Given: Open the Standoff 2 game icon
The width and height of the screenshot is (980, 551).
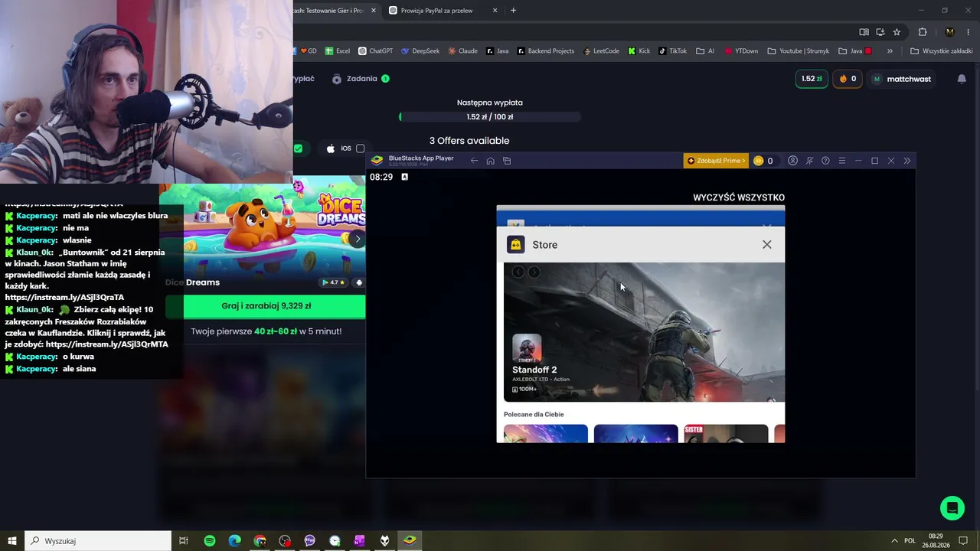Looking at the screenshot, I should tap(527, 348).
